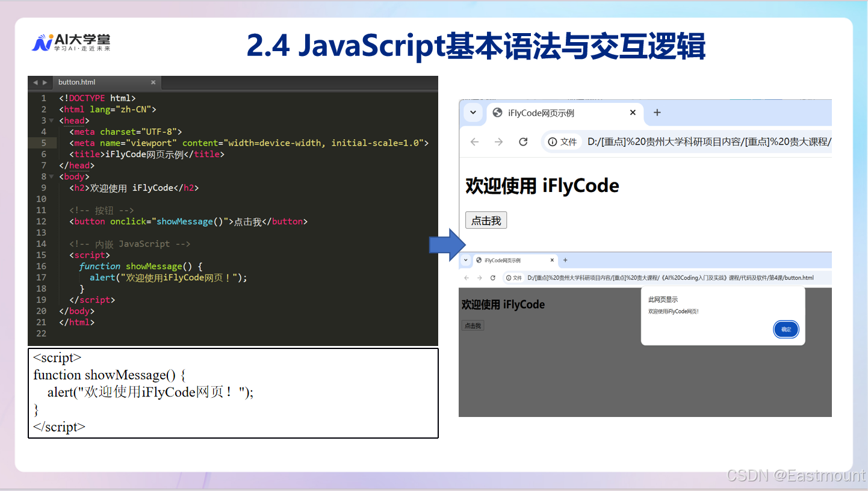Click the editor's previous-tab left arrow

click(x=35, y=82)
